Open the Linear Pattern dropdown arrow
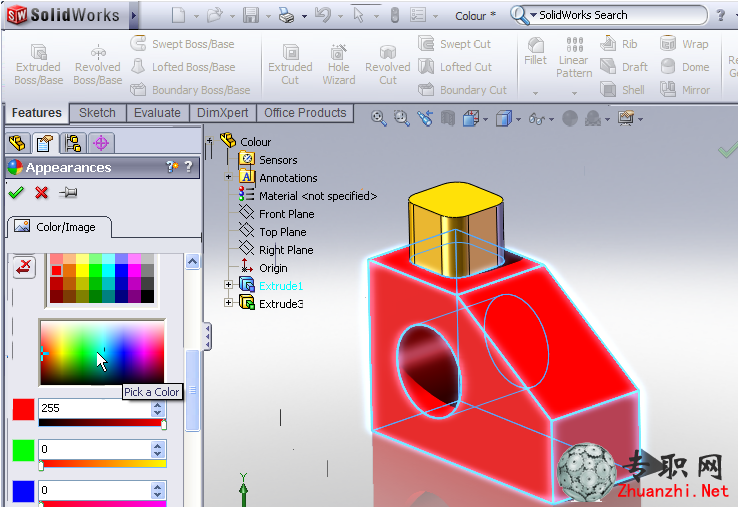 (574, 93)
